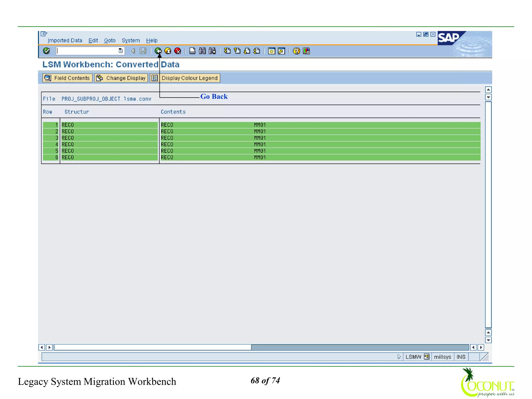532x399 pixels.
Task: Click the Save diskette icon
Action: coord(143,51)
